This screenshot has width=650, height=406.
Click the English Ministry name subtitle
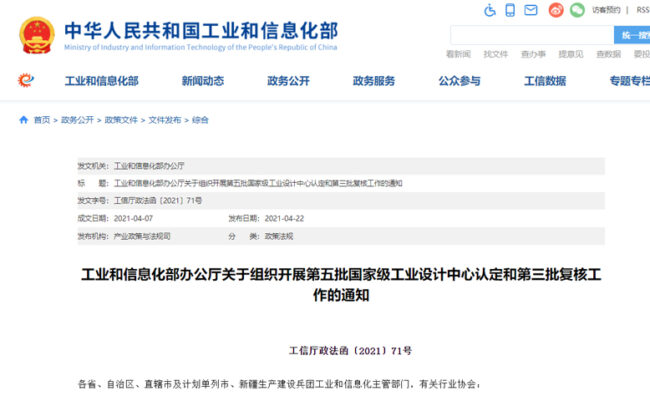(201, 47)
